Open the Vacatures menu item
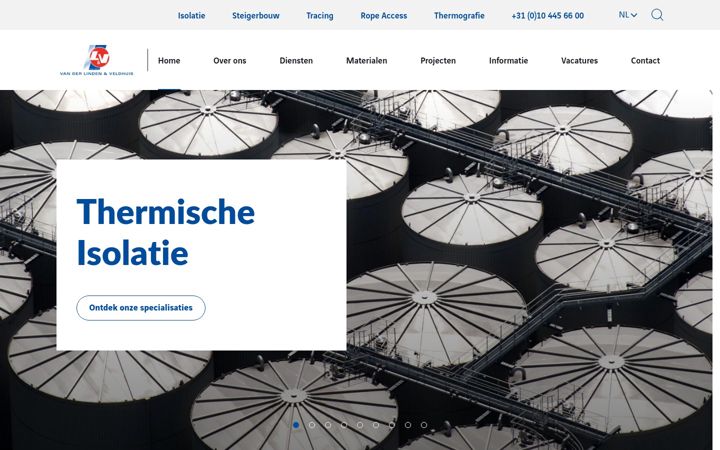The width and height of the screenshot is (720, 450). point(579,61)
